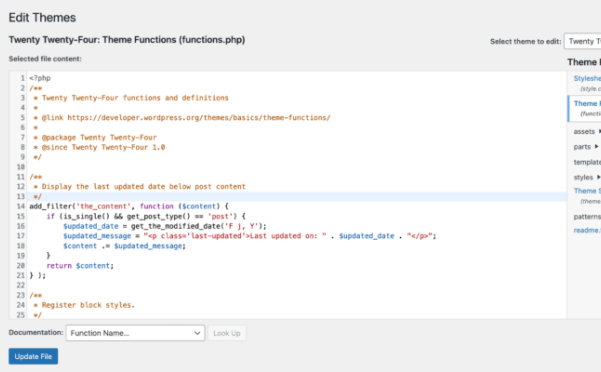
Task: Open the Theme file link below styles
Action: click(x=587, y=191)
